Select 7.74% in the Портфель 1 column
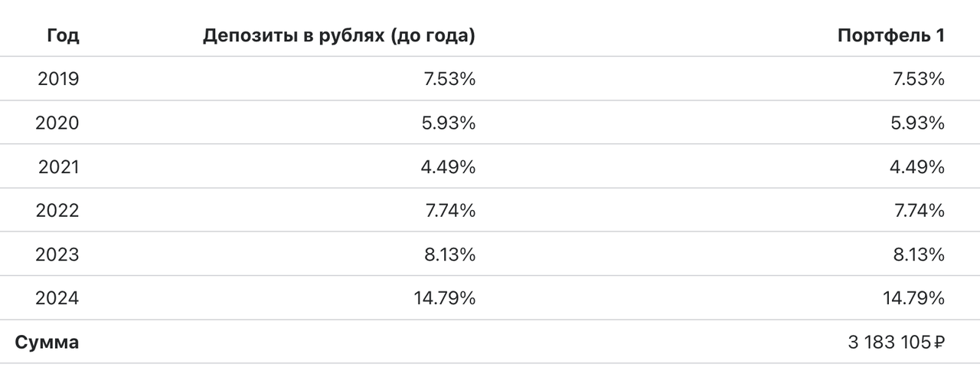 [x=919, y=210]
